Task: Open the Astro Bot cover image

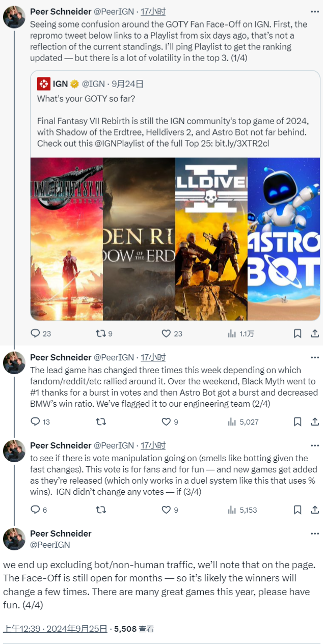Action: coord(284,239)
